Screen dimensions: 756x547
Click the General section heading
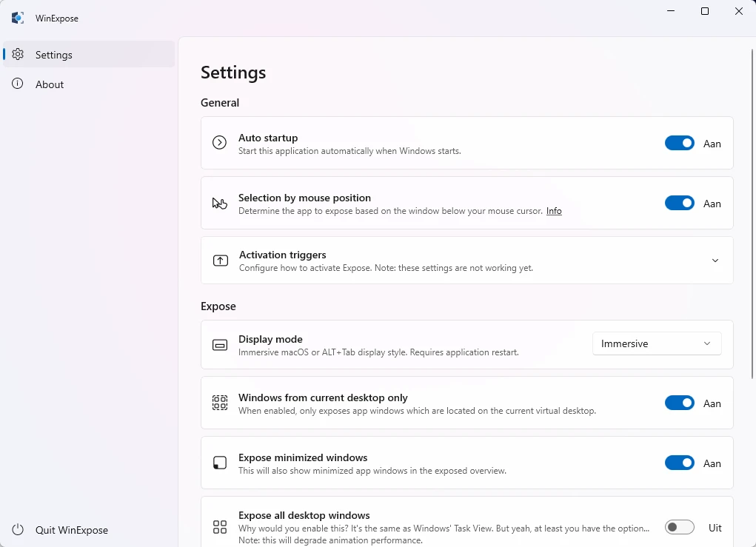pyautogui.click(x=220, y=103)
